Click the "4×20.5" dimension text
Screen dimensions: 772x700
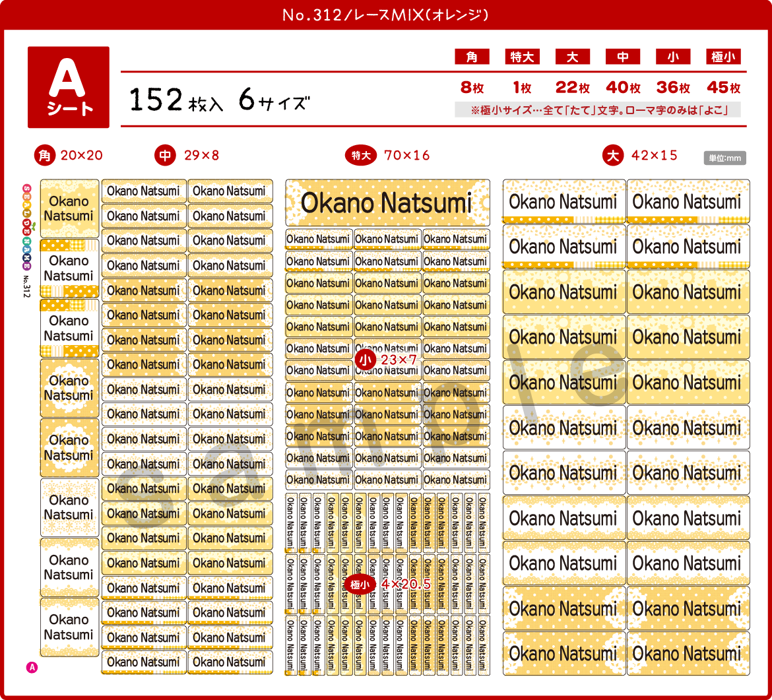pyautogui.click(x=406, y=585)
